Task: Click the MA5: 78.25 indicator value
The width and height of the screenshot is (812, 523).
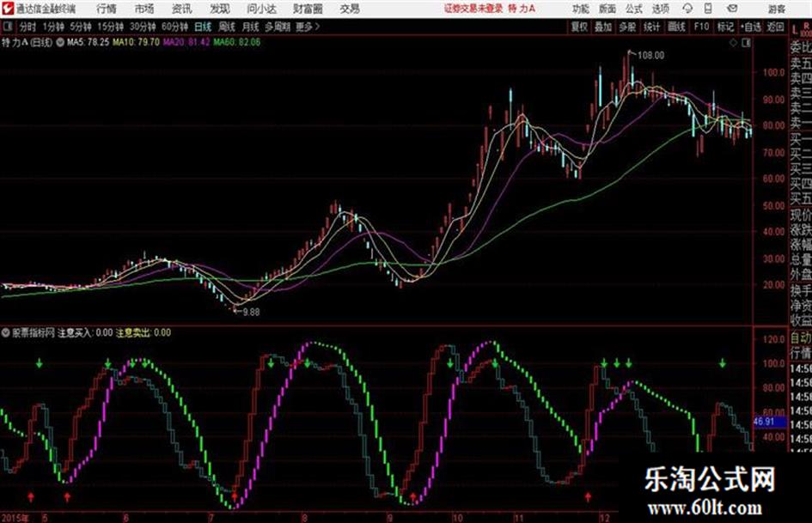Action: (88, 42)
